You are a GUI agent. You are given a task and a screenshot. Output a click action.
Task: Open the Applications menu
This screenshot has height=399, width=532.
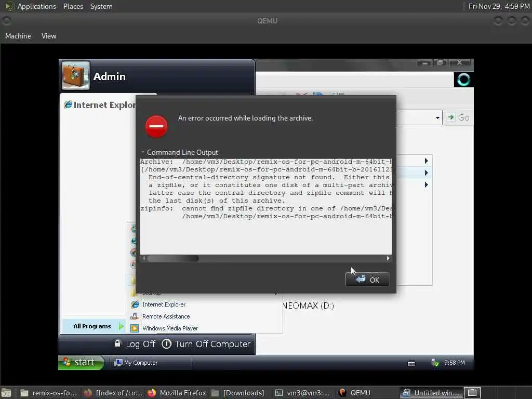37,6
